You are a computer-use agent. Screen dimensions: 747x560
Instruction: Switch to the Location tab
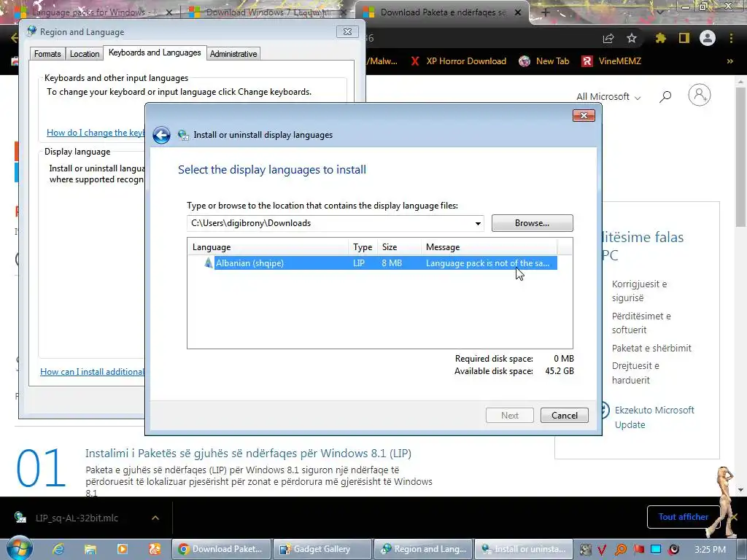85,54
